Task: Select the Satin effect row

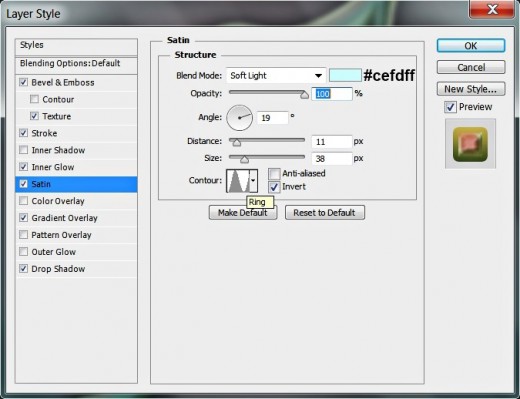Action: tap(76, 184)
